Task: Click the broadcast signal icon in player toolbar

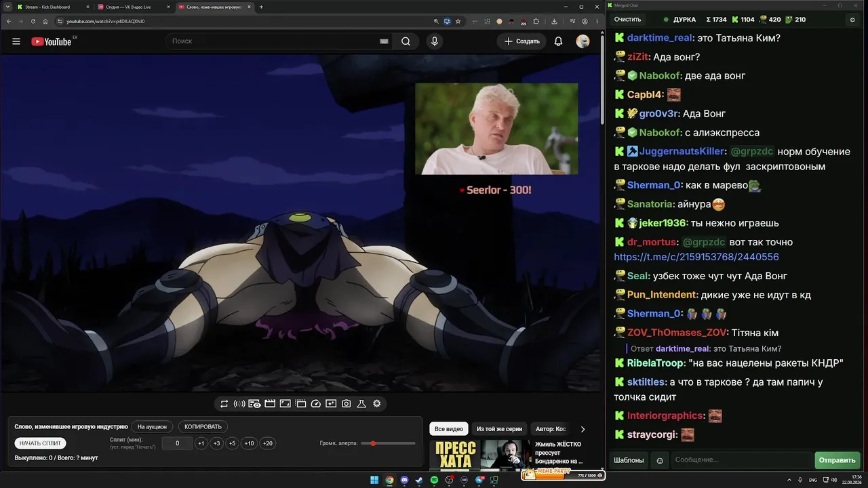Action: click(239, 404)
